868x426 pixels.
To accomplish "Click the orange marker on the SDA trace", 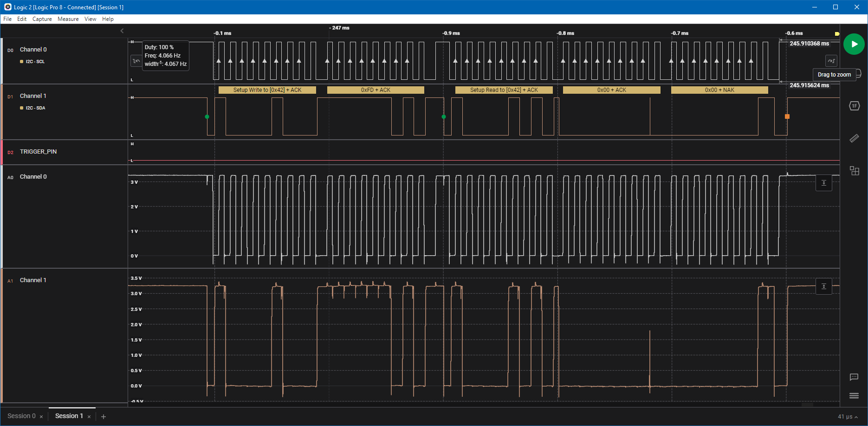I will click(787, 117).
